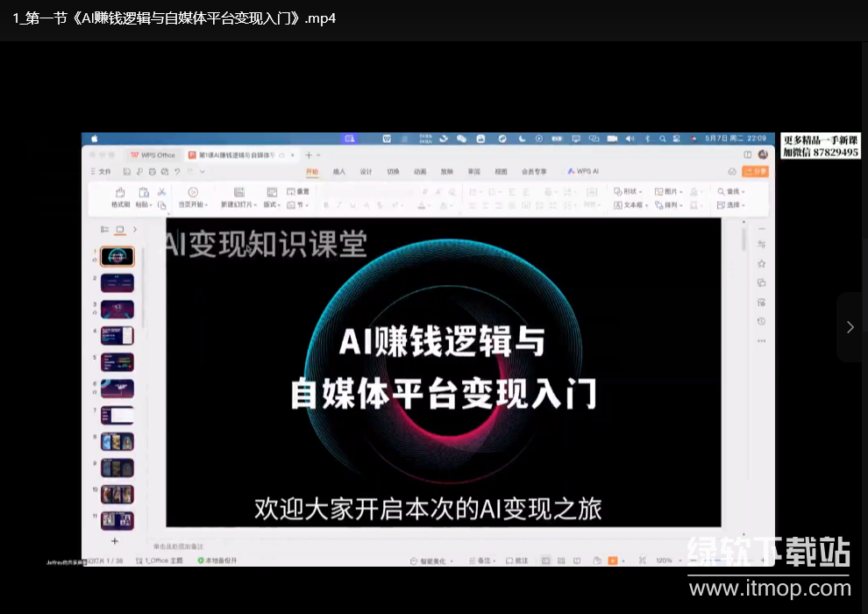Click the macOS Apple menu icon
Image resolution: width=868 pixels, height=614 pixels.
(94, 139)
